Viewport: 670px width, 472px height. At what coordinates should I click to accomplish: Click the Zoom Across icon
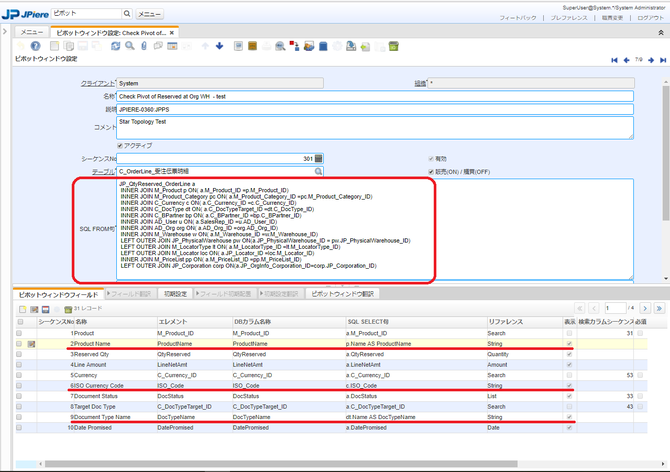coord(280,46)
